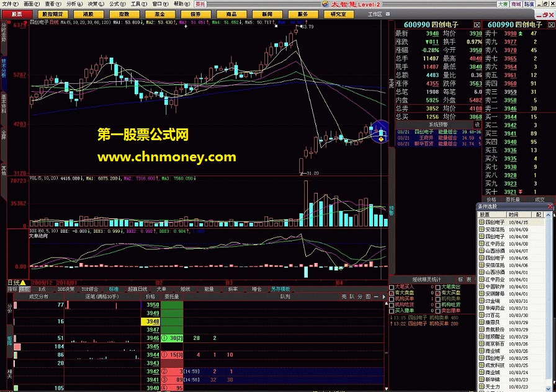The height and width of the screenshot is (392, 556).
Task: Toggle the 日线 period yellow triangle
Action: pos(23,283)
